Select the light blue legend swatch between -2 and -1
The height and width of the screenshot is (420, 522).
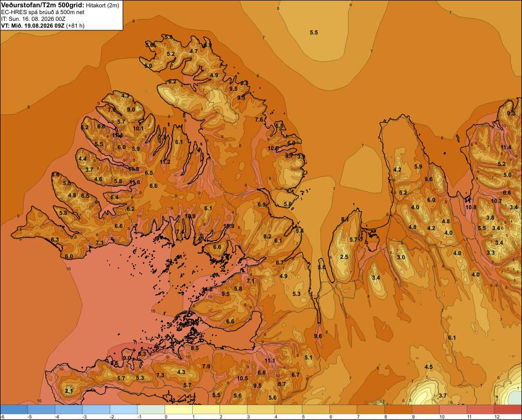(124, 409)
